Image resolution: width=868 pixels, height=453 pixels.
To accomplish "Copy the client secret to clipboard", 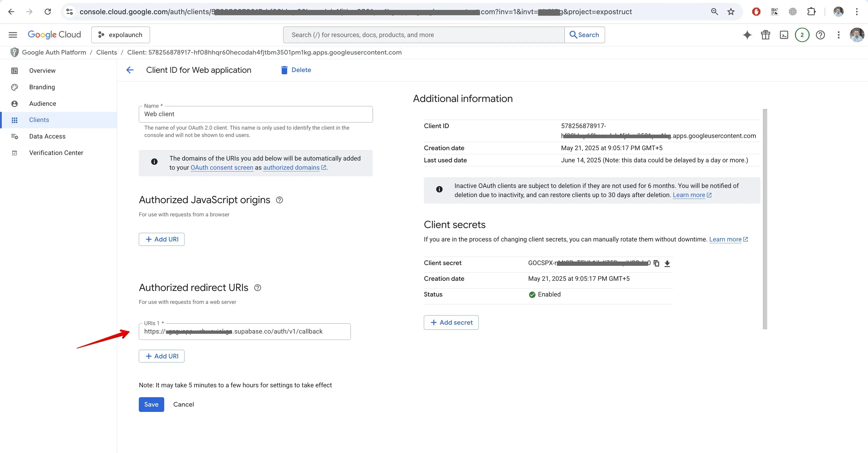I will 656,263.
